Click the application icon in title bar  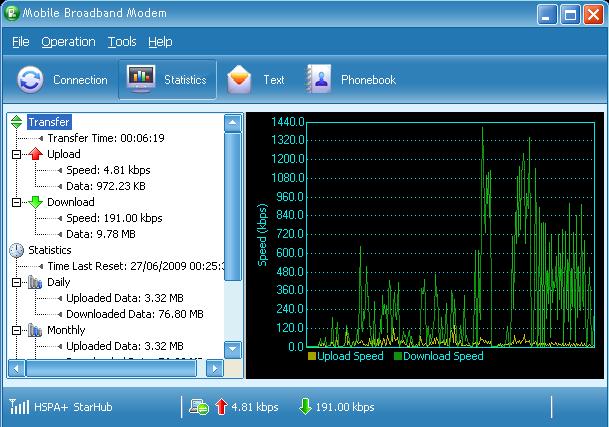(11, 13)
